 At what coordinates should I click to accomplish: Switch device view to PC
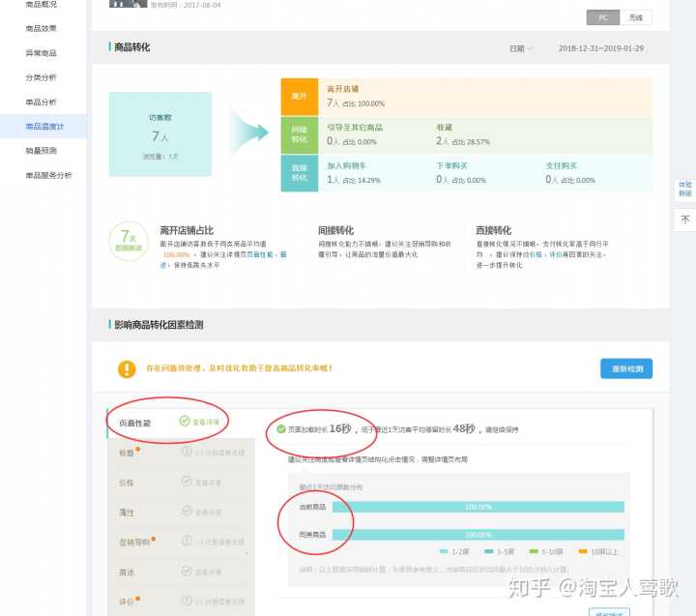click(603, 17)
